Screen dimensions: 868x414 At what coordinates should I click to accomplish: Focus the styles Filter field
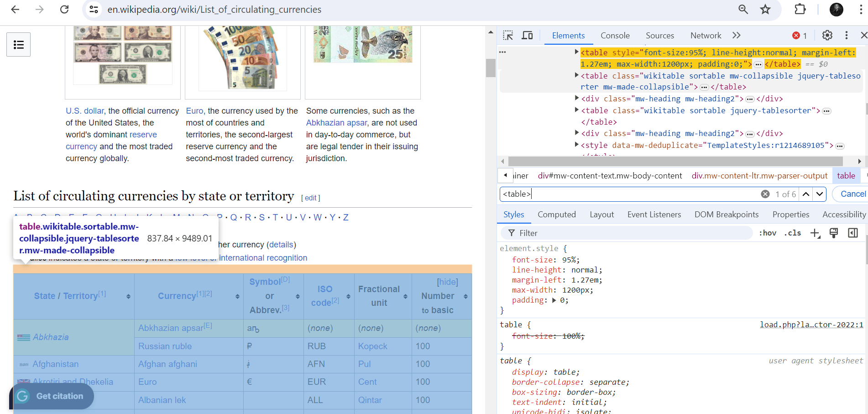coord(627,233)
